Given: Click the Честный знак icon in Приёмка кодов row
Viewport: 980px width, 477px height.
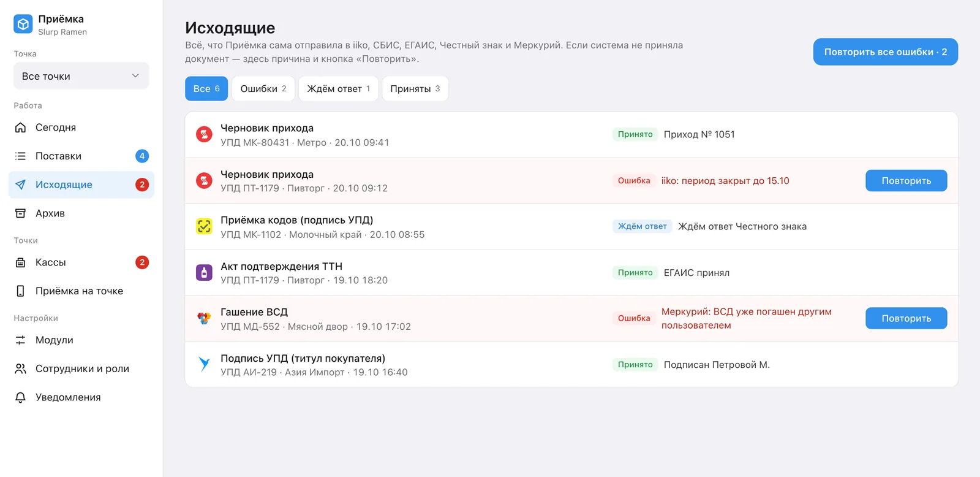Looking at the screenshot, I should point(204,226).
